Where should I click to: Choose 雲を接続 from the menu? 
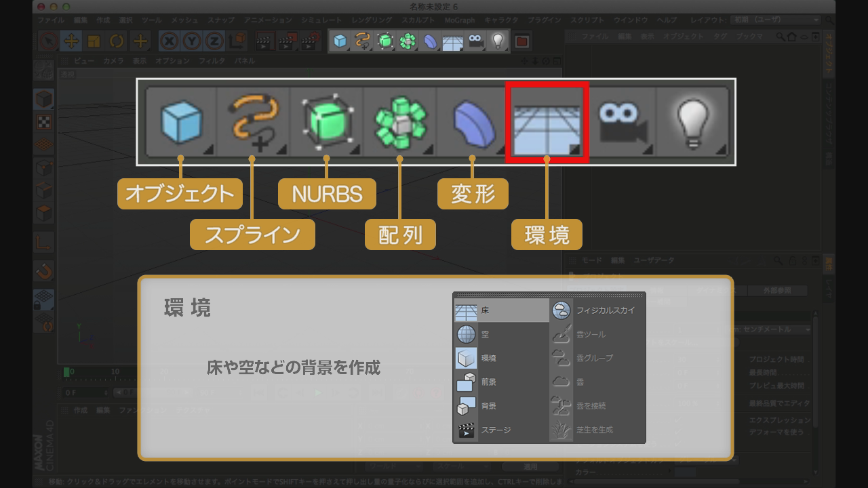point(597,406)
